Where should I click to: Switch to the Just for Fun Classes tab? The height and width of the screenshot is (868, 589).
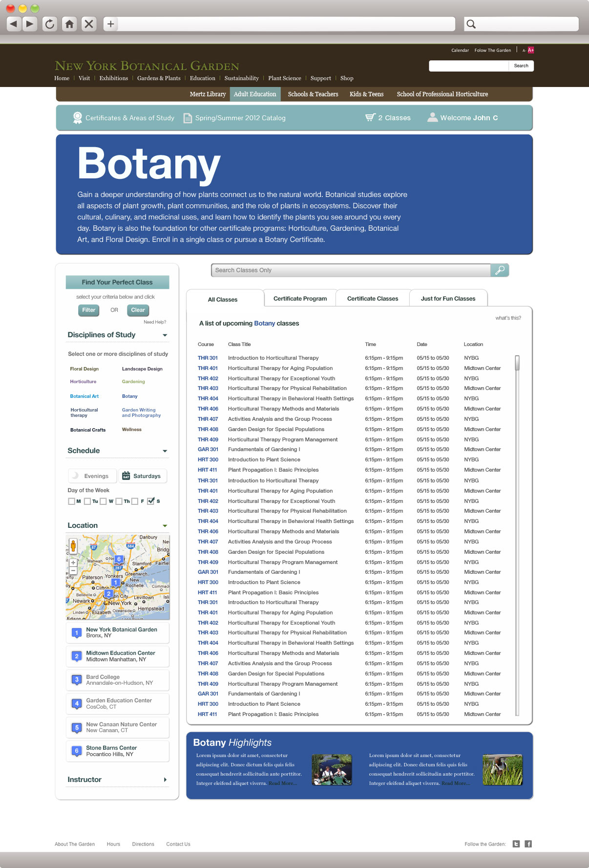(x=448, y=299)
